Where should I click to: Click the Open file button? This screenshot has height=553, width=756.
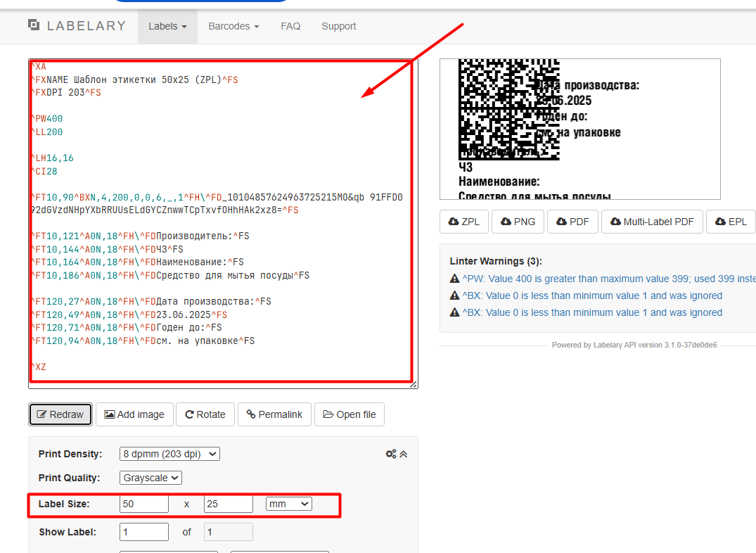tap(349, 414)
